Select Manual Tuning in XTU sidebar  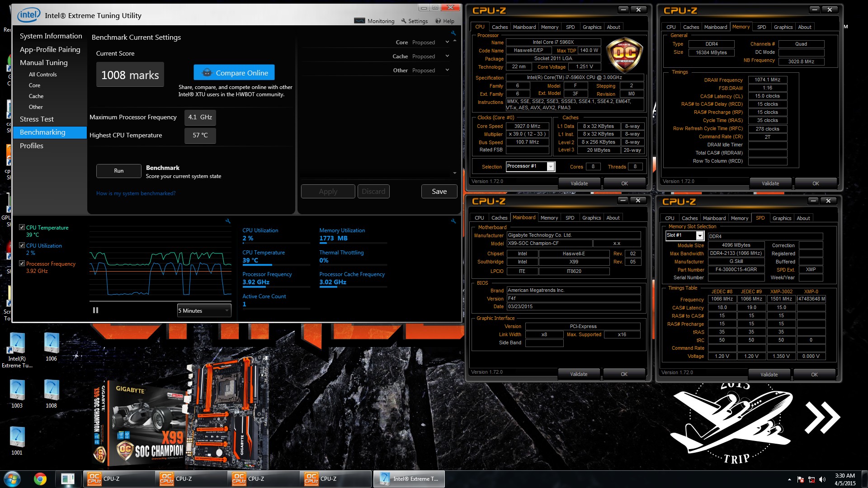pyautogui.click(x=43, y=62)
